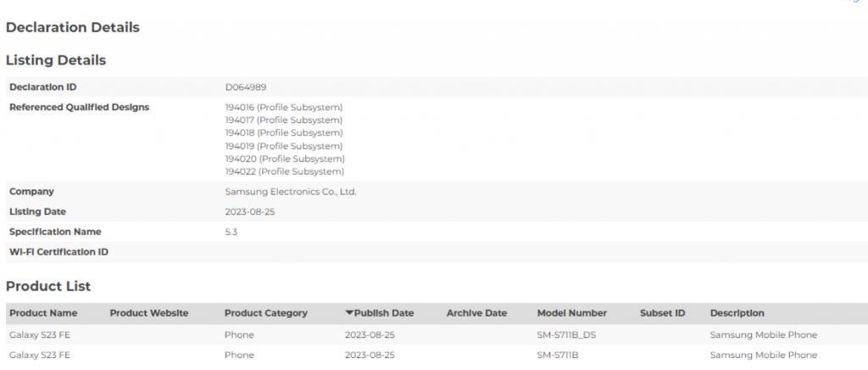Click the first Galaxy S23 FE product row
This screenshot has width=868, height=370.
(434, 335)
